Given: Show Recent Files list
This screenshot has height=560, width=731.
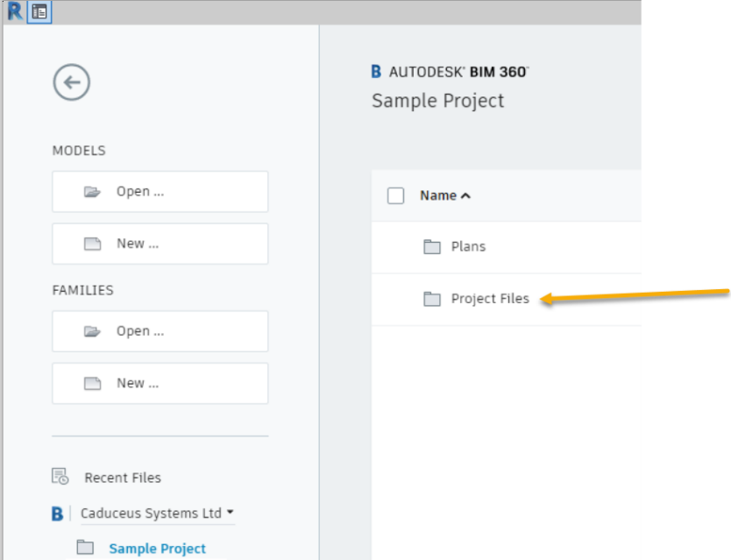Looking at the screenshot, I should (123, 478).
